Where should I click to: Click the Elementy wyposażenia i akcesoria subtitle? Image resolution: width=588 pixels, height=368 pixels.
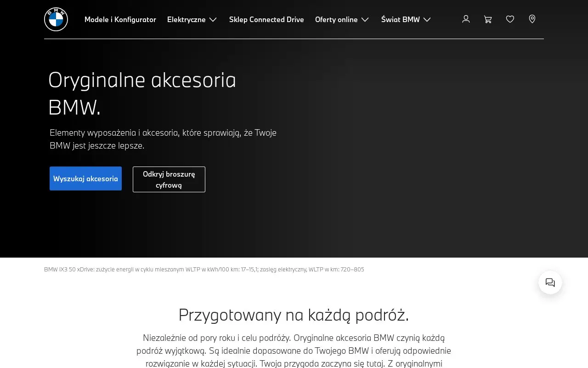click(163, 139)
